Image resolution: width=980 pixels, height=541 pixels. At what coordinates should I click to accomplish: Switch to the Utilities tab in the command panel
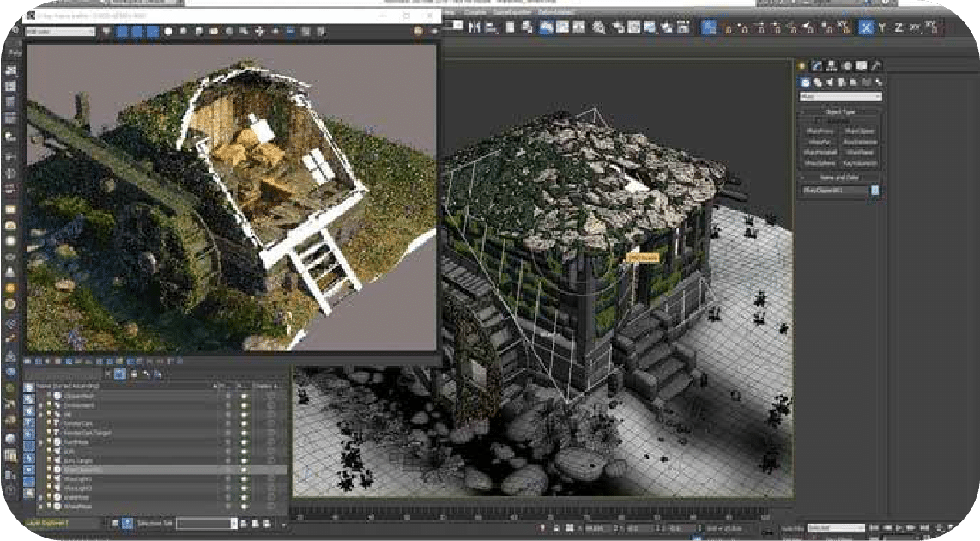pos(876,65)
